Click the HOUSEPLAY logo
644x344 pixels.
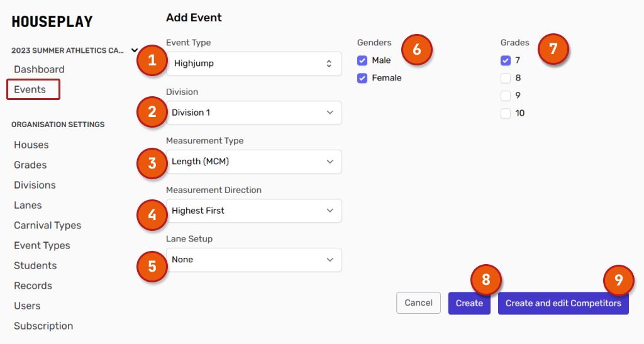pyautogui.click(x=52, y=22)
